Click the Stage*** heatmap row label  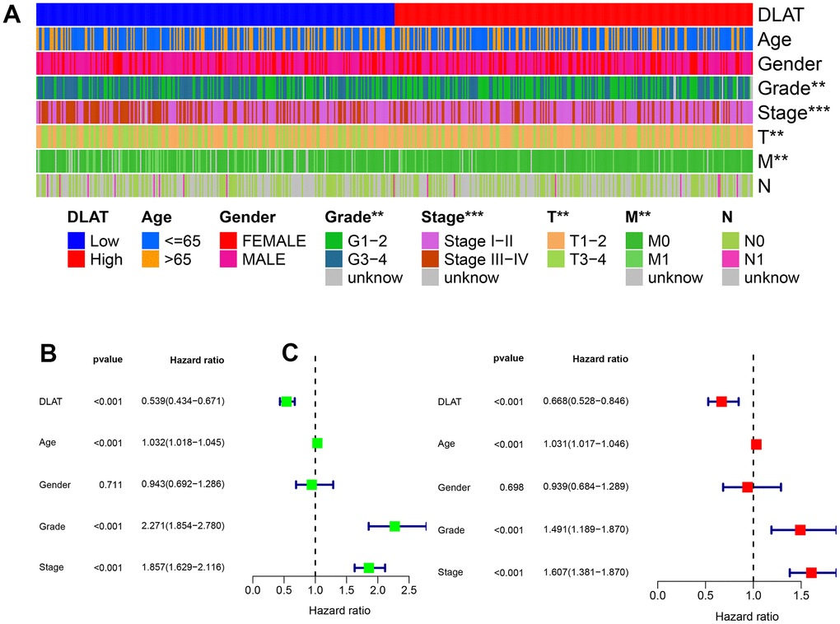tap(793, 113)
